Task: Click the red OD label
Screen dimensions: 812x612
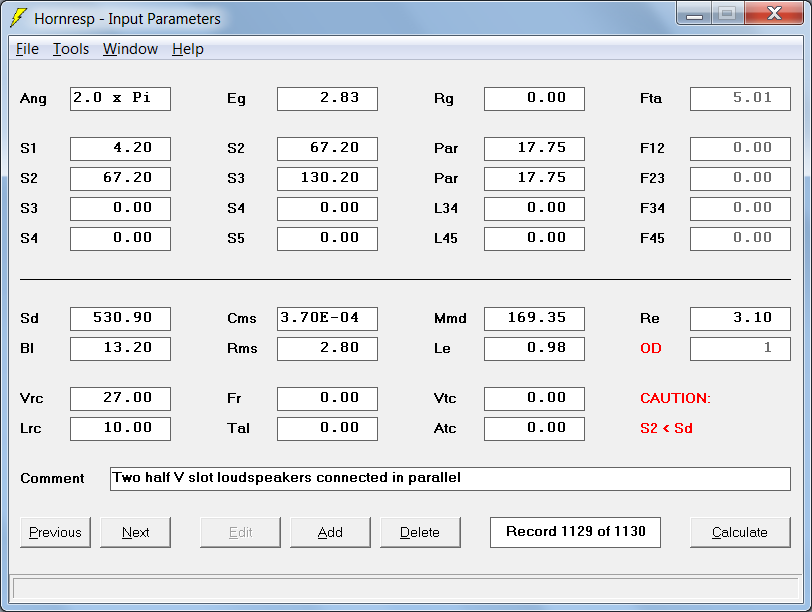Action: (651, 348)
